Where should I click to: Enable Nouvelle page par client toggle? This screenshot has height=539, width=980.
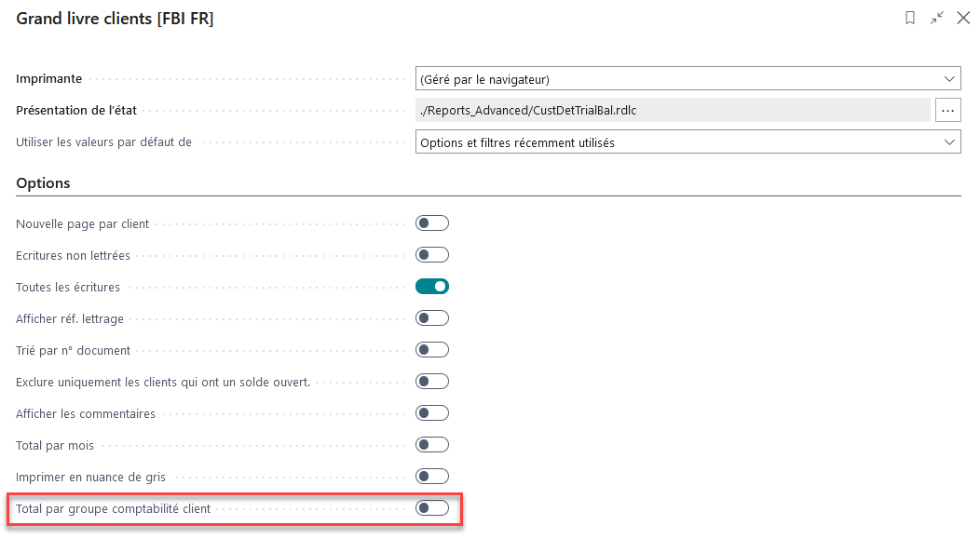coord(432,223)
